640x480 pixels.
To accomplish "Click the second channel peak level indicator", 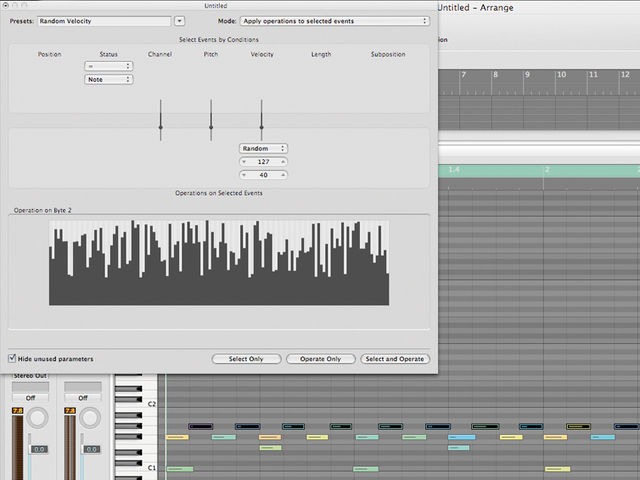I will pos(70,411).
